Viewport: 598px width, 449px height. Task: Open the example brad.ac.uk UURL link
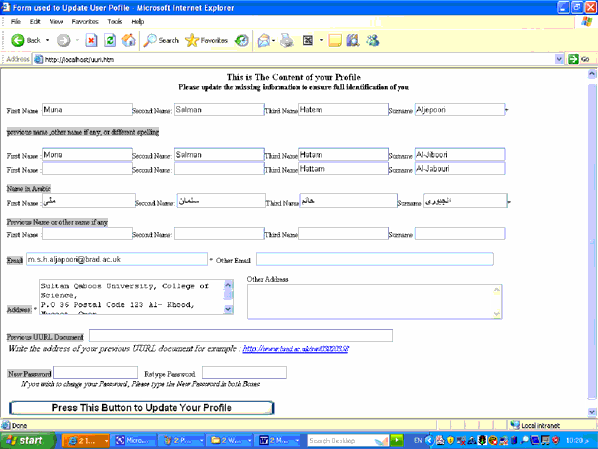[295, 349]
